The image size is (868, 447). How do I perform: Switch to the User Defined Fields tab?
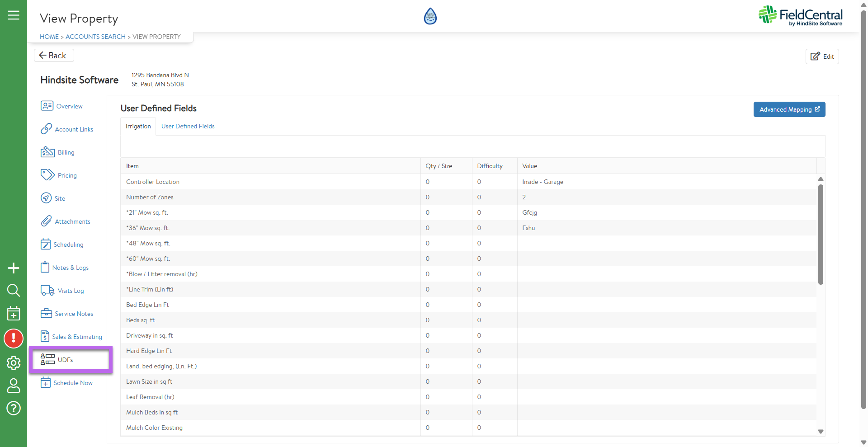click(188, 127)
